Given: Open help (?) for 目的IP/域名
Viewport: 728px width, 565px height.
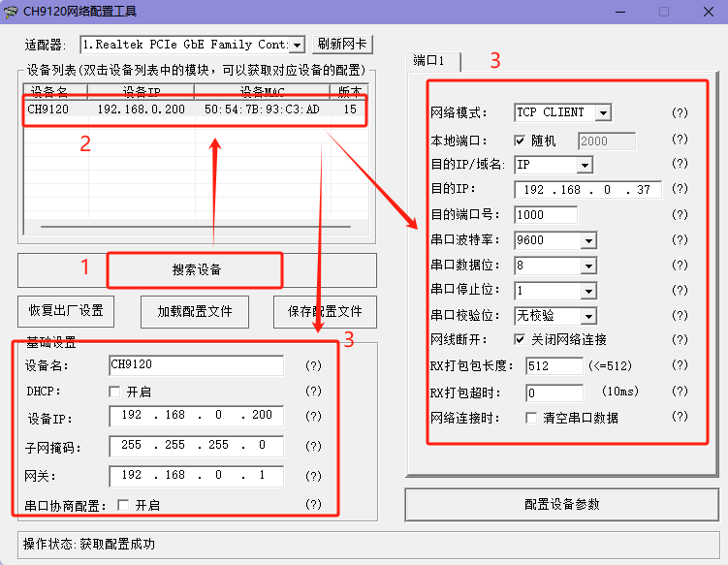Looking at the screenshot, I should point(680,164).
